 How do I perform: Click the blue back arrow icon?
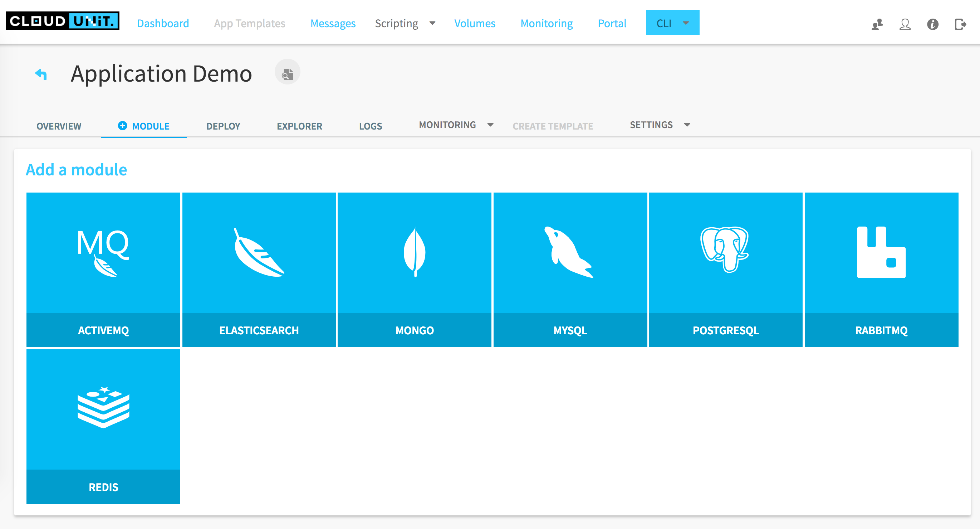coord(41,74)
